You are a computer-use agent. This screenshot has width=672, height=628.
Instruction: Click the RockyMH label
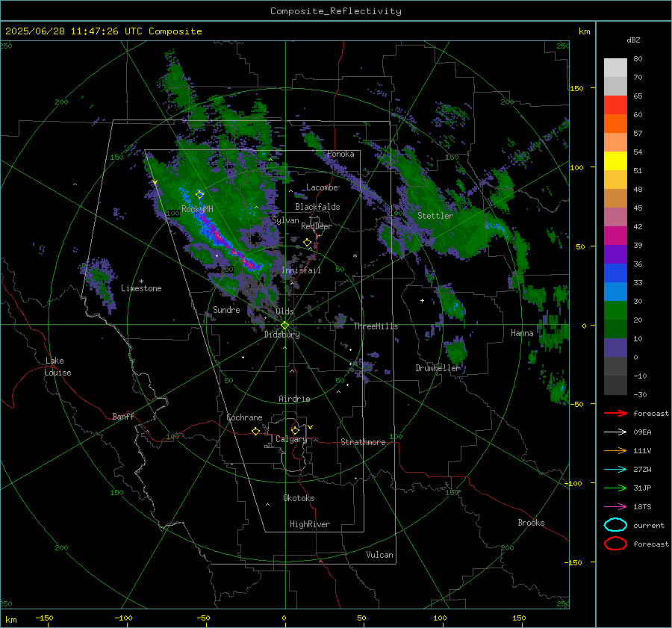pyautogui.click(x=197, y=209)
